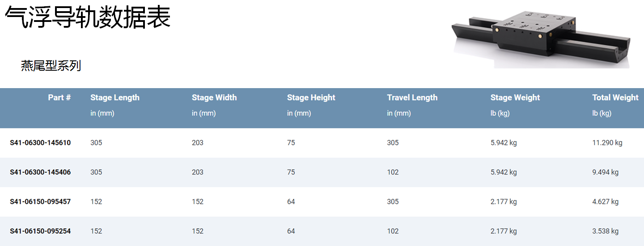Click the 气浮导轨数据表 page title
The height and width of the screenshot is (246, 644).
[88, 18]
